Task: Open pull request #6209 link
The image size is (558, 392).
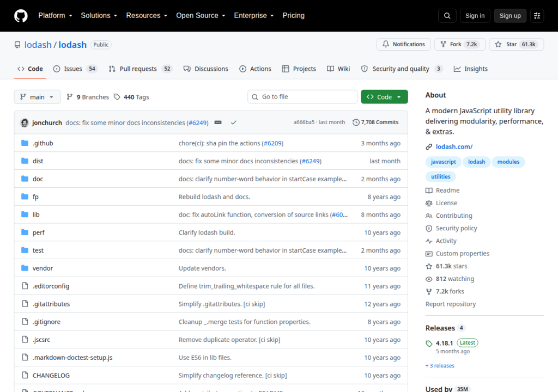Action: [x=272, y=143]
